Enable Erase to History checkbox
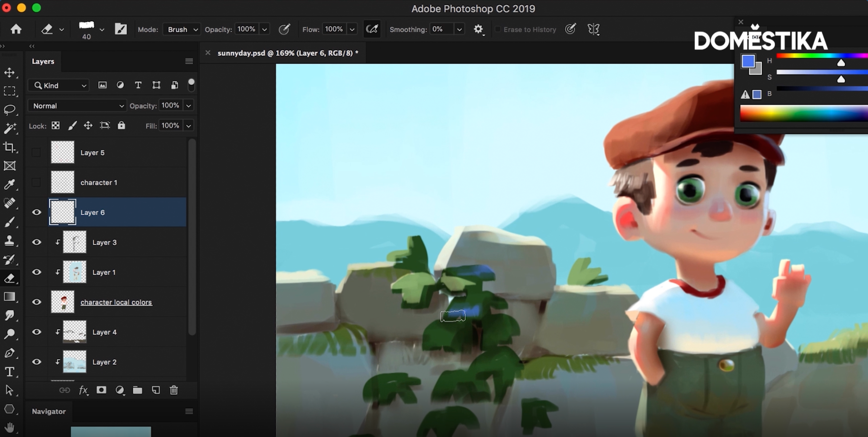This screenshot has width=868, height=437. click(x=498, y=29)
